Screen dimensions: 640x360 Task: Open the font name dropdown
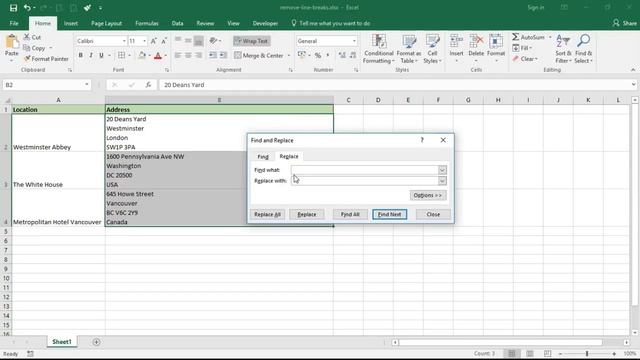click(x=124, y=41)
